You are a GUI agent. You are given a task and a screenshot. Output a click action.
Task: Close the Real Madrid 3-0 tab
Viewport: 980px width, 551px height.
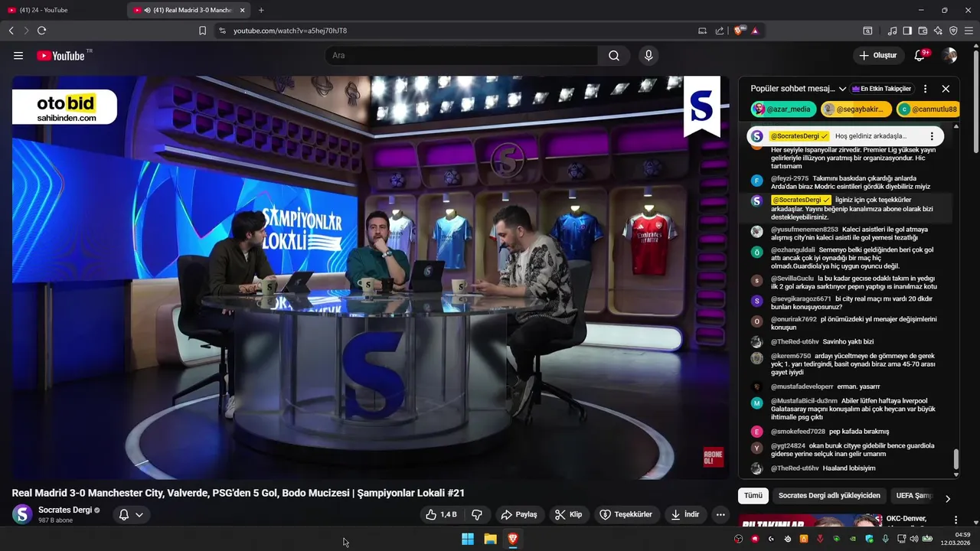coord(243,10)
